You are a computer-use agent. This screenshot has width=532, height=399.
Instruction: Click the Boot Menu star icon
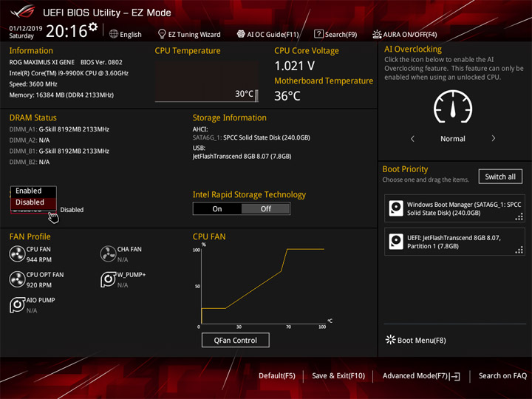click(391, 340)
